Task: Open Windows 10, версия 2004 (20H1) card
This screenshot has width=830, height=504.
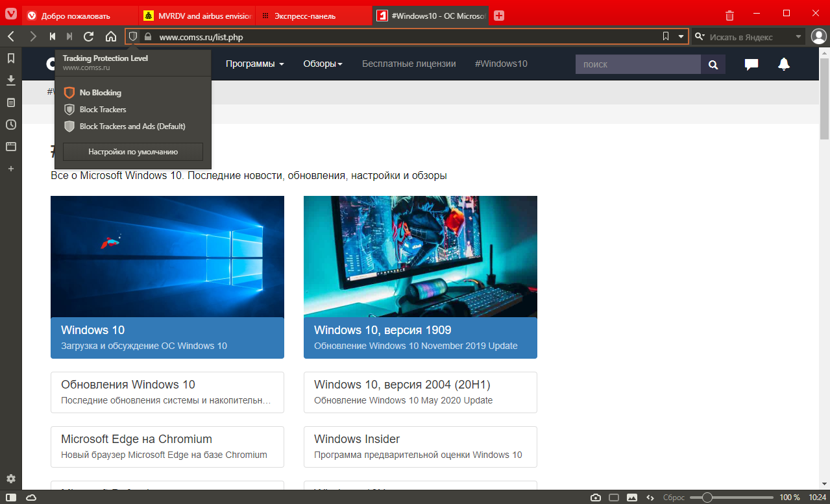Action: tap(421, 392)
